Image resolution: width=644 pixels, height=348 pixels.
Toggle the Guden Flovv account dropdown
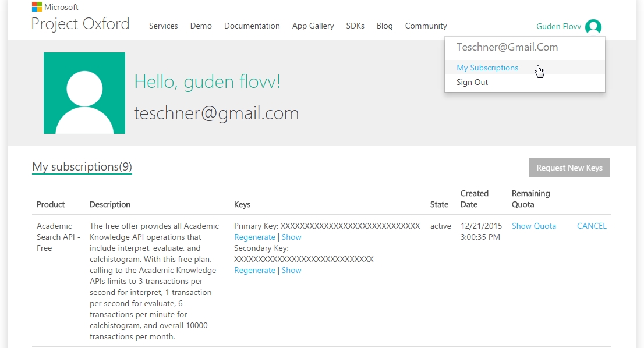tap(558, 26)
